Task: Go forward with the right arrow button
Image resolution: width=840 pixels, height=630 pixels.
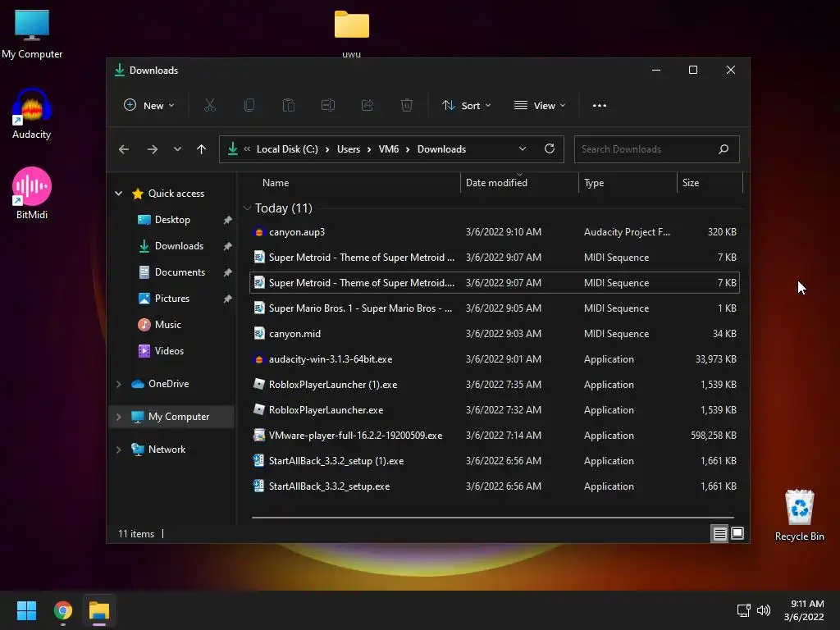Action: (153, 149)
